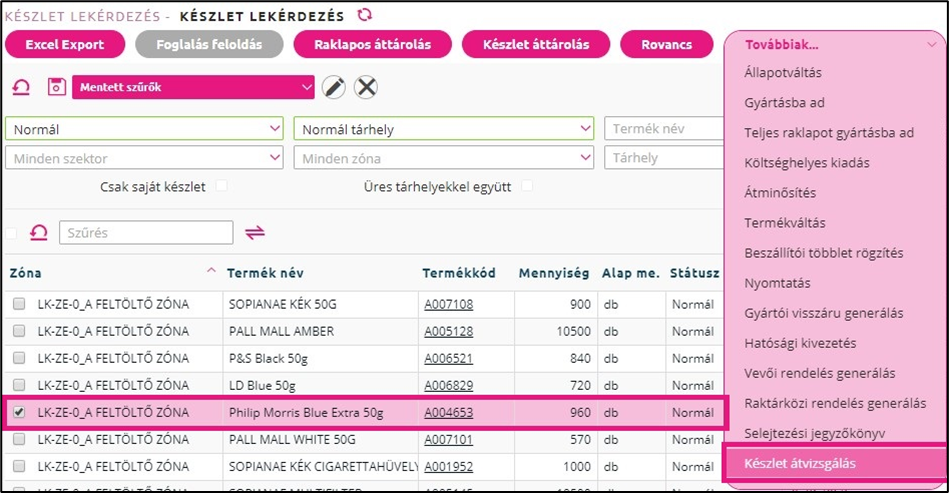Screen dimensions: 949x493
Task: Click the reset arrow next to Szűrés field
Action: pyautogui.click(x=39, y=232)
